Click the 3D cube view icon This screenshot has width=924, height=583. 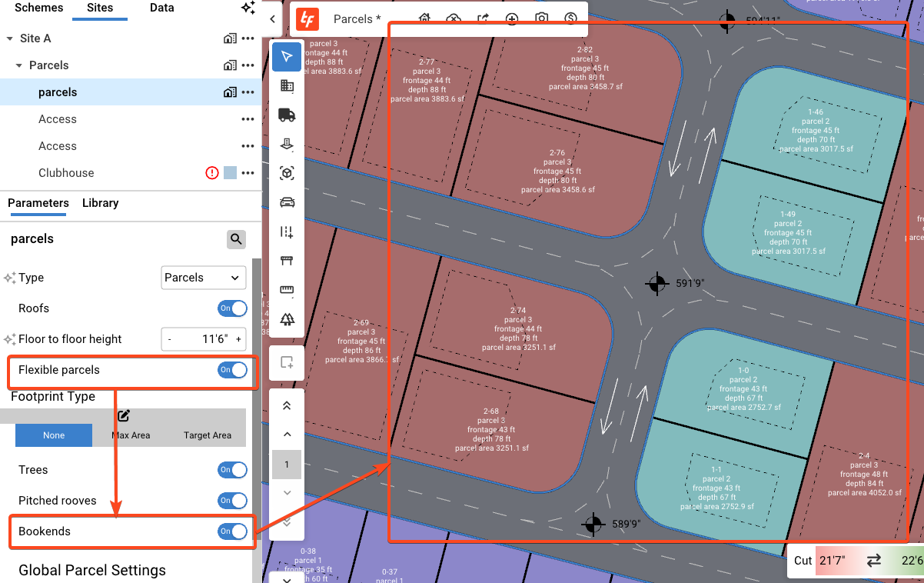287,173
